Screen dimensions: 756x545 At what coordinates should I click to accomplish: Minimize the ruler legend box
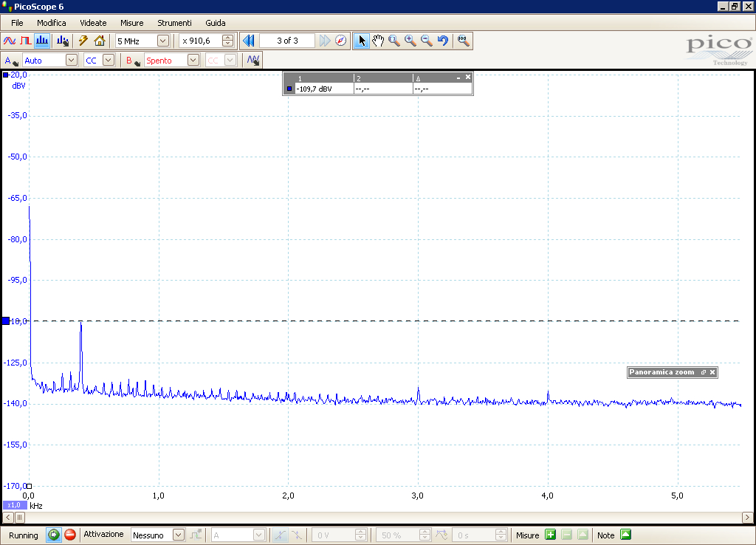[458, 78]
